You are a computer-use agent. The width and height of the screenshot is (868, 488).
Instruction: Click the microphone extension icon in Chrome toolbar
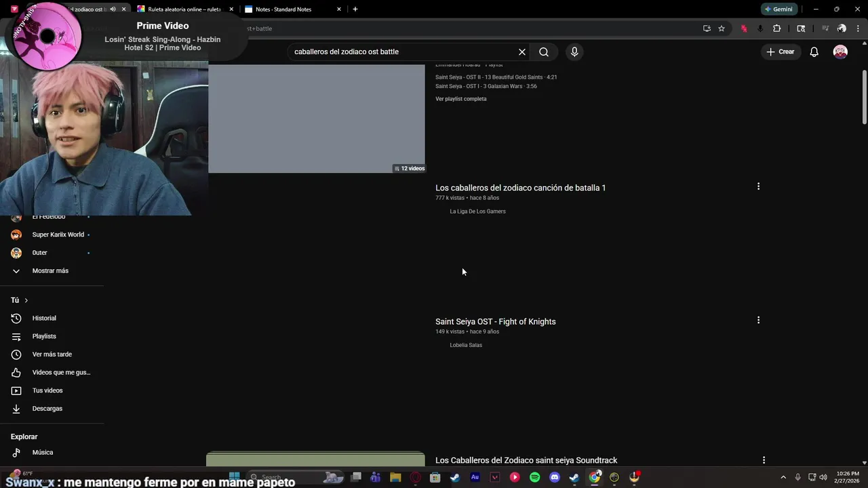tap(760, 28)
